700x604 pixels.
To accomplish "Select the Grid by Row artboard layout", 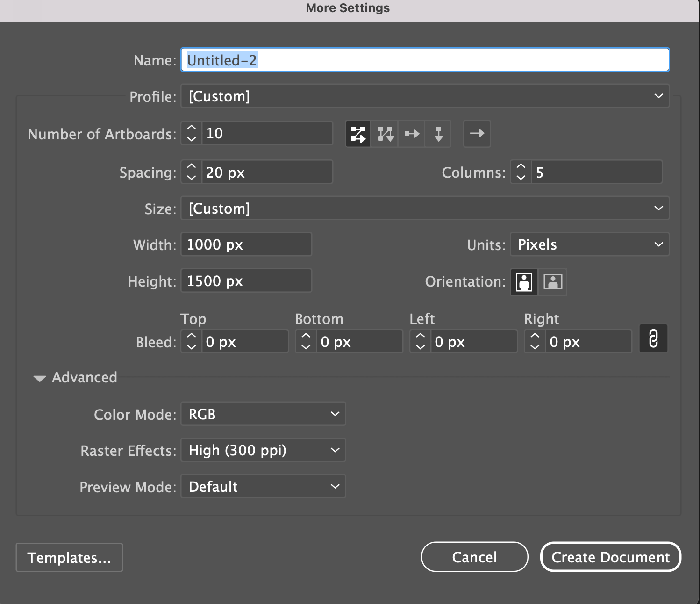I will coord(357,134).
